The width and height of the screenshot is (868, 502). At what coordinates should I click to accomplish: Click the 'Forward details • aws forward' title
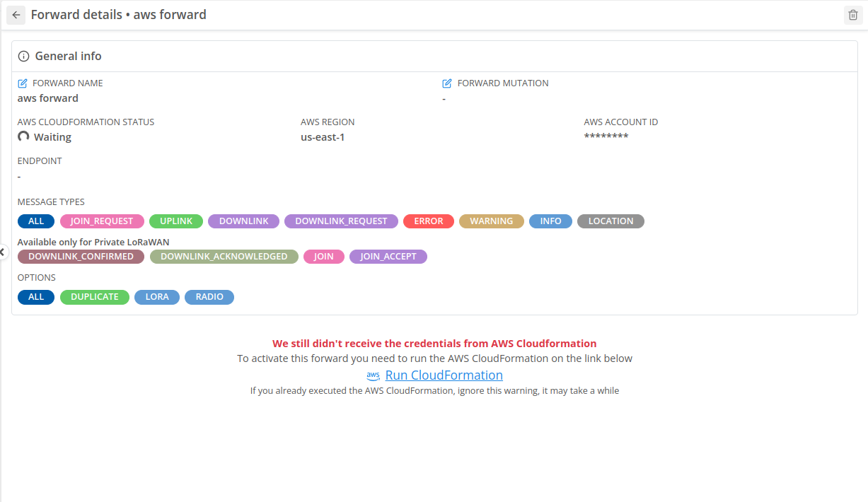click(119, 15)
